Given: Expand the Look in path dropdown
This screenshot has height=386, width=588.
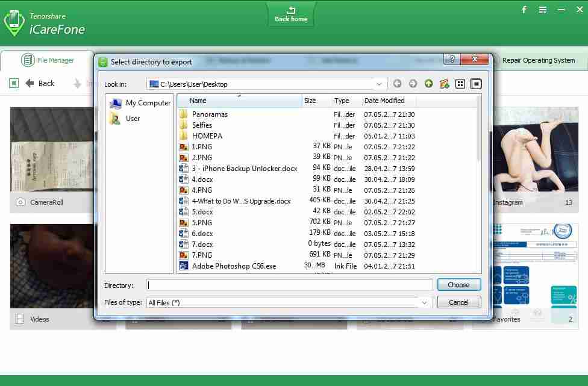Looking at the screenshot, I should 379,84.
